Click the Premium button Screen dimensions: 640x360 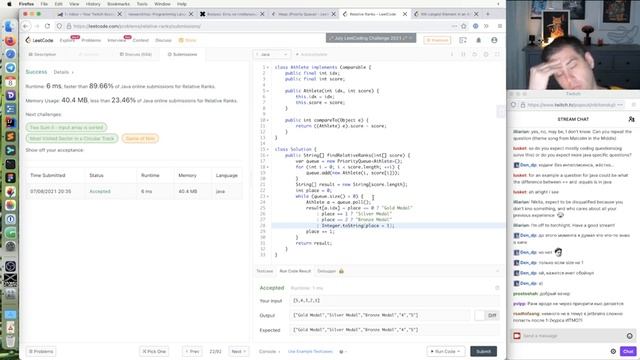click(437, 40)
